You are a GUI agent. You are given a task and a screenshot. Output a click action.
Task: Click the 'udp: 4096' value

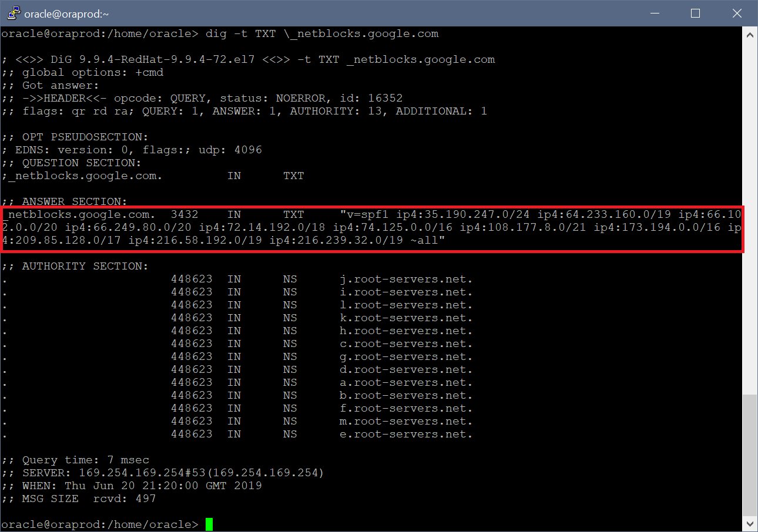click(230, 150)
